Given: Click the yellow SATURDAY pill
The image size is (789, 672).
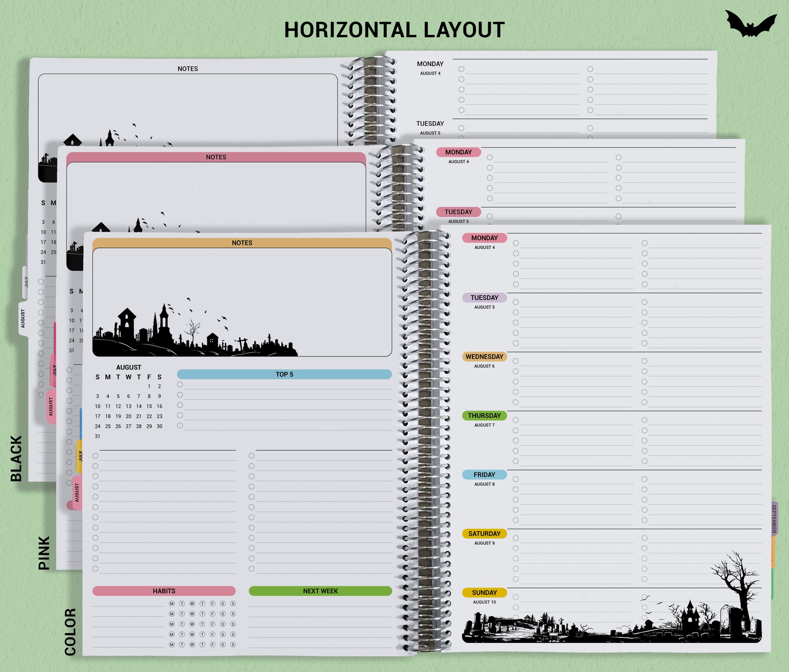Looking at the screenshot, I should pyautogui.click(x=485, y=534).
